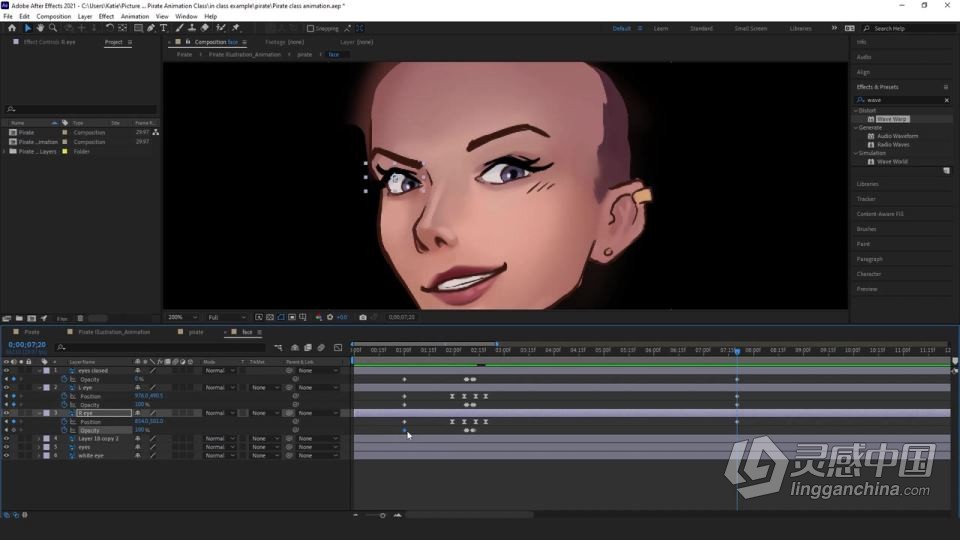This screenshot has width=960, height=540.
Task: Hide the eyes layer
Action: (x=6, y=447)
